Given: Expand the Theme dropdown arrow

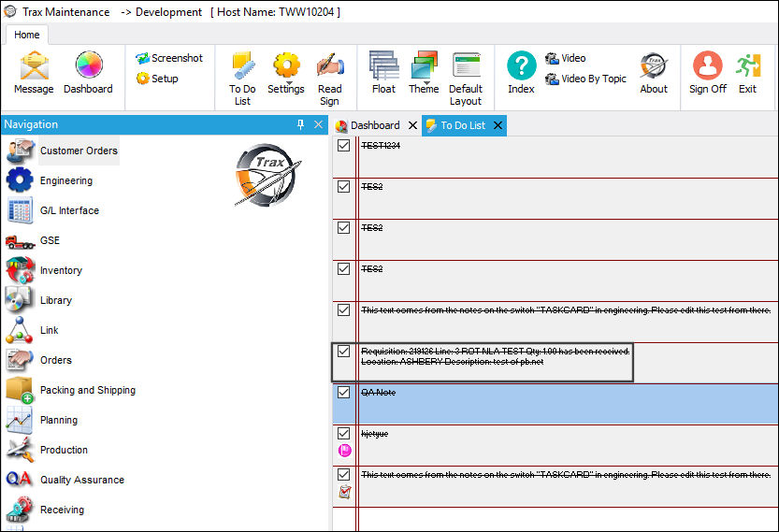Looking at the screenshot, I should (426, 83).
